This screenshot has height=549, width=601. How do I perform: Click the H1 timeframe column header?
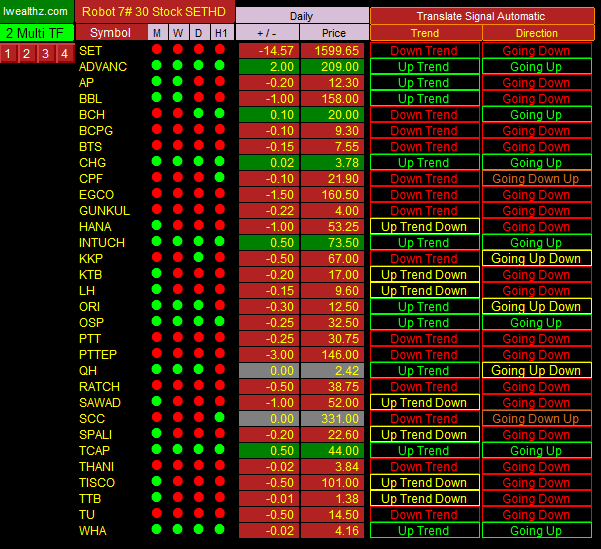point(221,33)
